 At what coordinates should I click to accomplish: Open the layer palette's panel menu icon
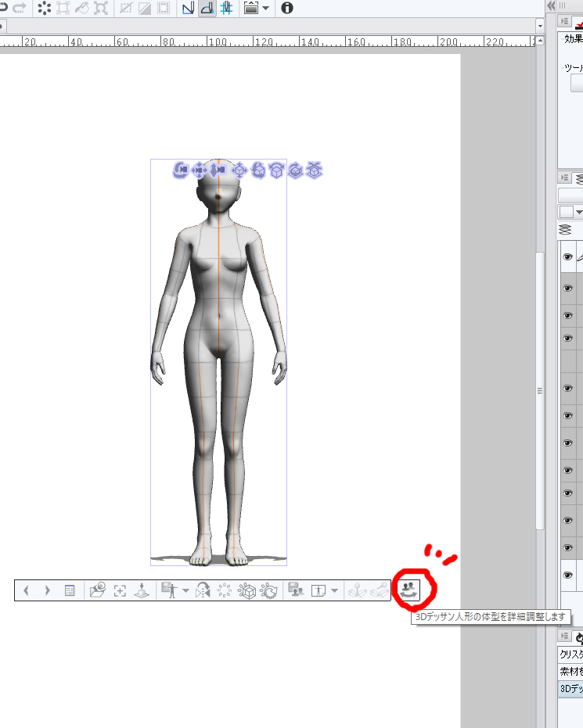point(564,178)
